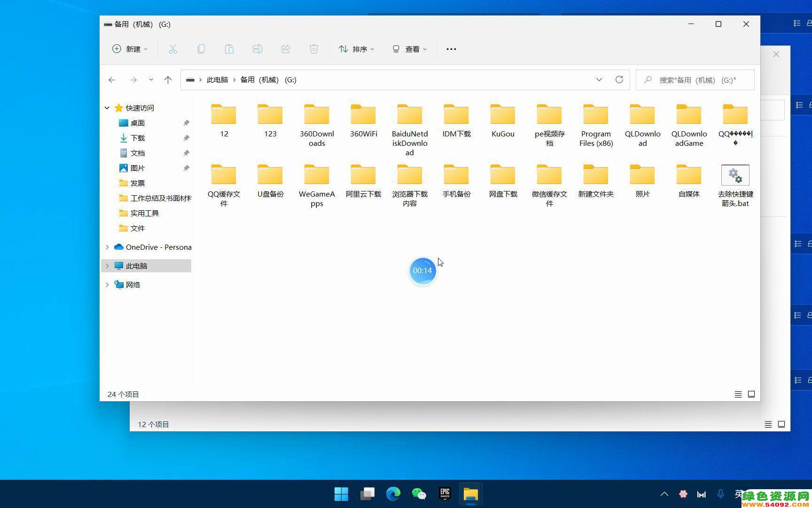Select the 12 folder
Viewport: 812px width, 508px height.
(x=224, y=121)
